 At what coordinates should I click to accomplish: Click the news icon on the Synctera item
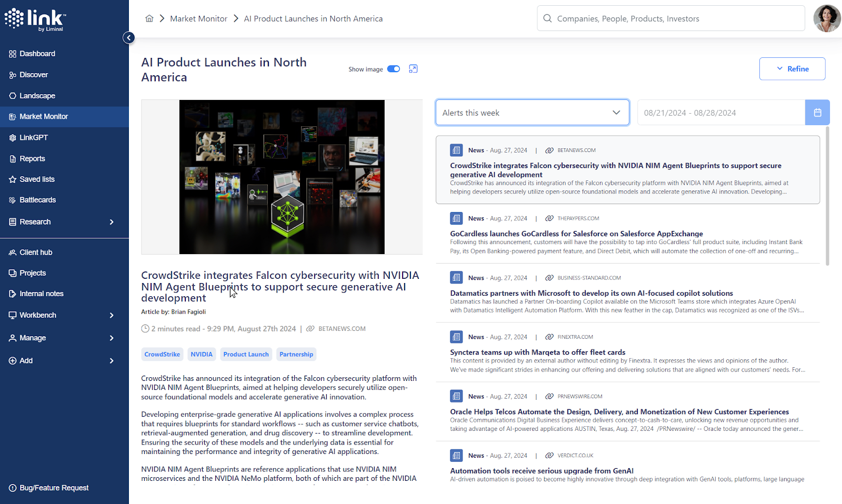(x=456, y=337)
